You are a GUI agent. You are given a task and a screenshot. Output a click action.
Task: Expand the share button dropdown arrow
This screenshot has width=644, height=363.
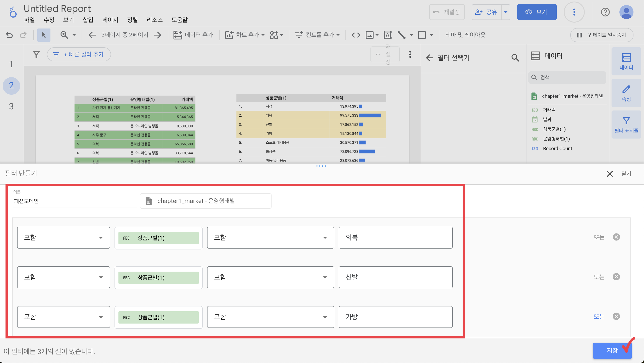[506, 12]
